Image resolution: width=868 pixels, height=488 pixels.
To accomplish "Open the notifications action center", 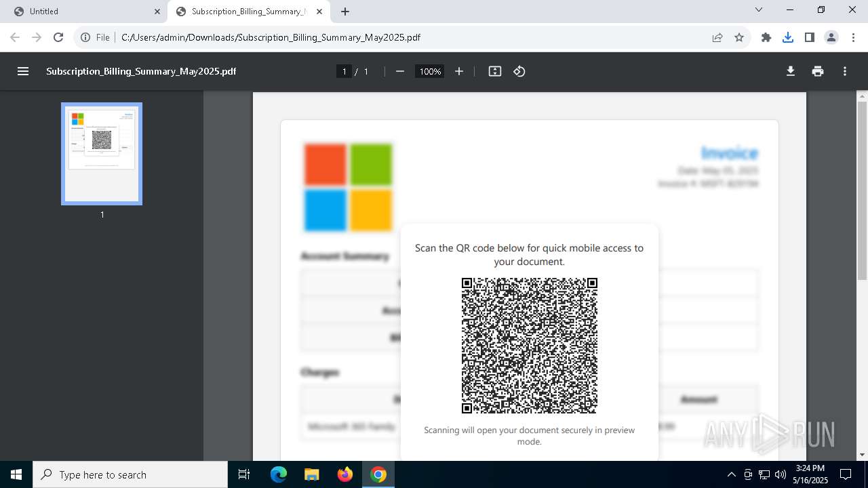I will (x=846, y=474).
